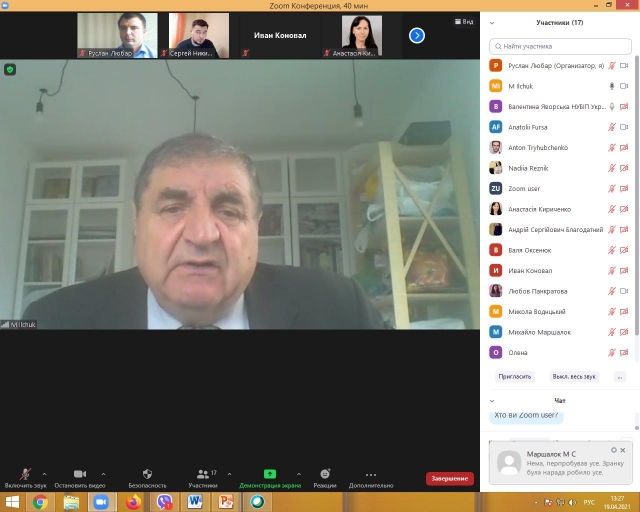This screenshot has width=640, height=512.
Task: Click the Пригласить invite button
Action: [514, 376]
